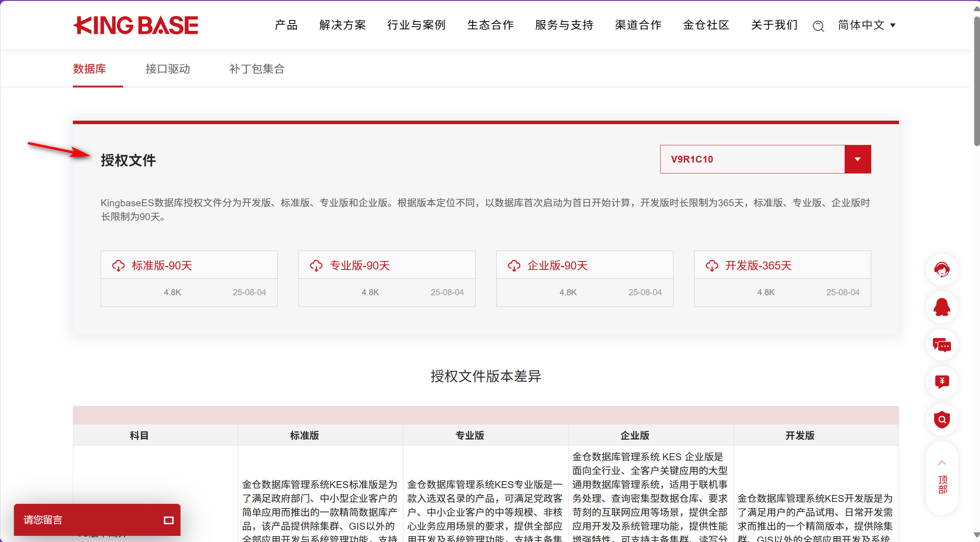Screen dimensions: 980x542
Task: Open the QQ penguin contact icon
Action: pos(941,307)
